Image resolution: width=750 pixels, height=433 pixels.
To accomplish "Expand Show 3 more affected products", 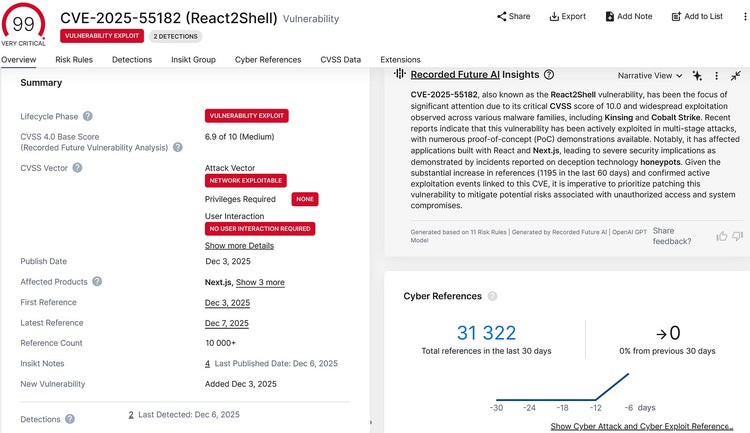I will tap(260, 282).
